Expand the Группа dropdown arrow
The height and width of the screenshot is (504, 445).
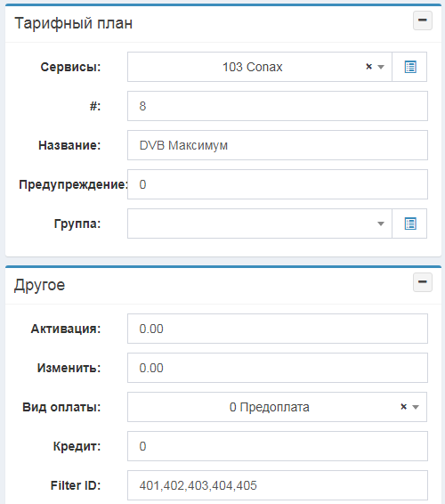click(381, 224)
